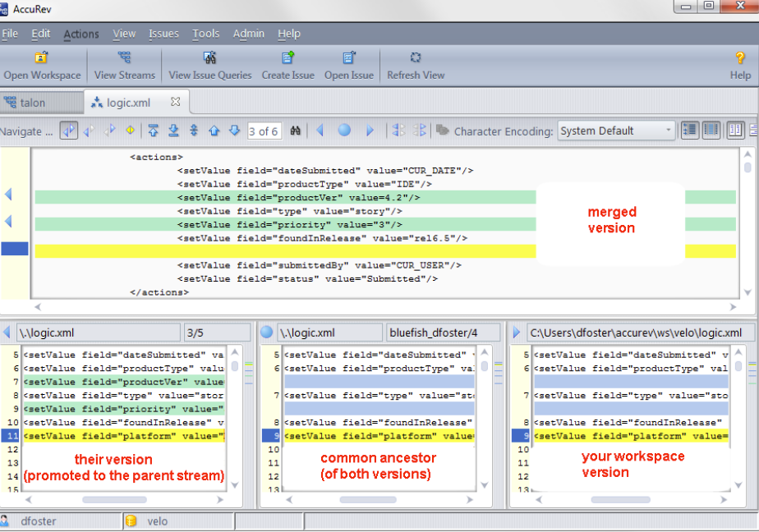Screen dimensions: 759x532
Task: Click the difference counter field showing 3 of 6
Action: coord(263,131)
